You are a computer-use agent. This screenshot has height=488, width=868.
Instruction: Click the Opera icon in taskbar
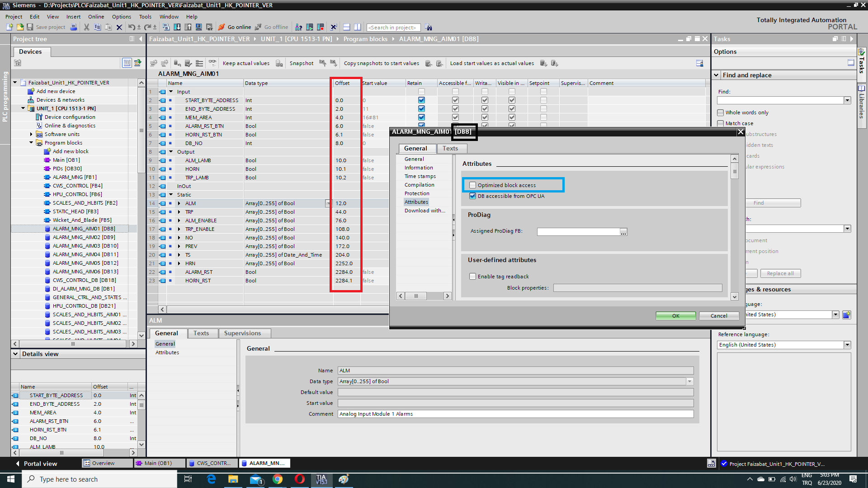pos(299,479)
